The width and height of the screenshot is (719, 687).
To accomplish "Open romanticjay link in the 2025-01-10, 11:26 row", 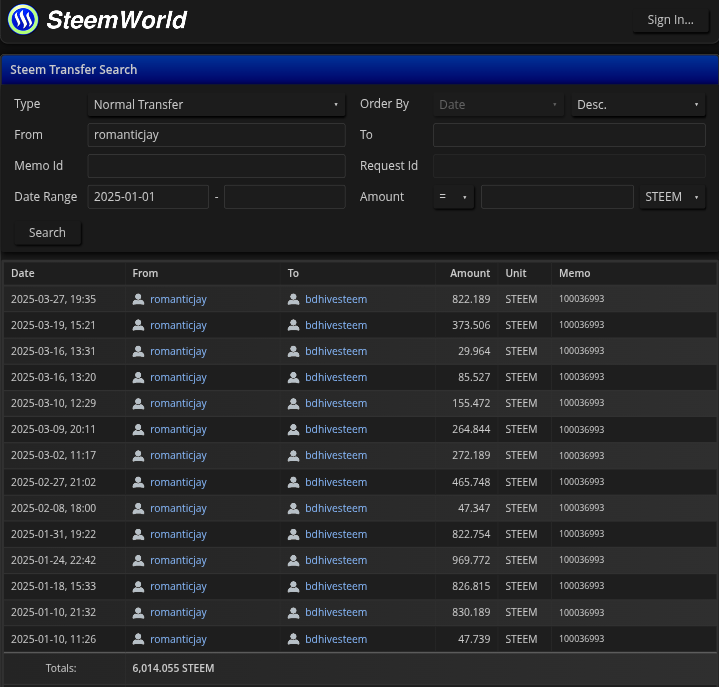I will [x=178, y=639].
